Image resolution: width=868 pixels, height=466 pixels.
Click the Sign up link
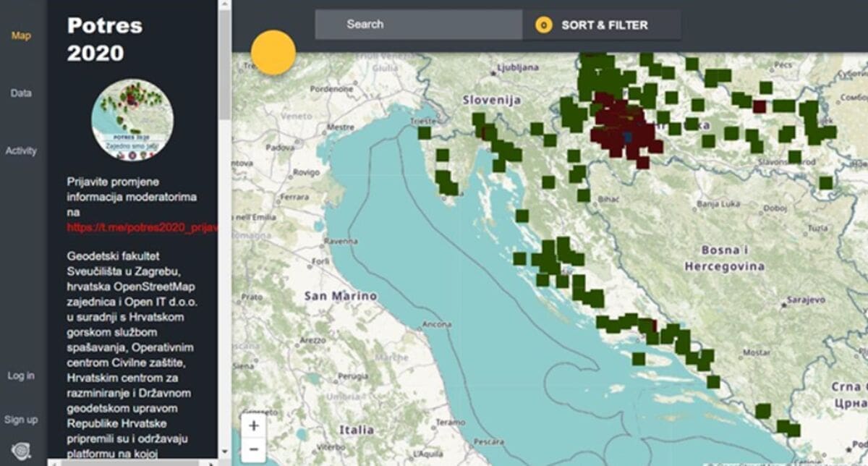coord(21,420)
